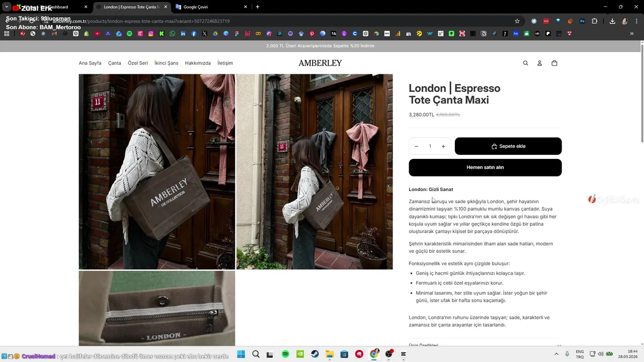
Task: Open Chrome Extensions puzzle icon
Action: click(594, 21)
